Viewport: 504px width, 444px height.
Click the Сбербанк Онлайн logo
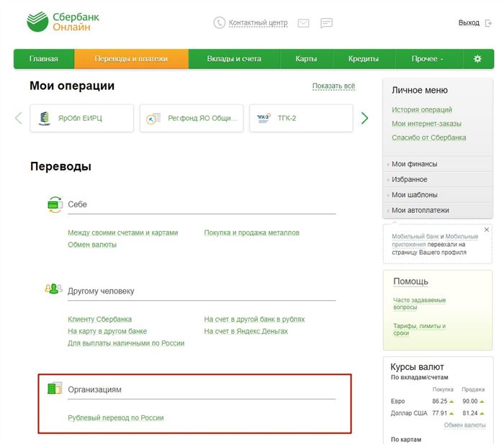click(63, 22)
